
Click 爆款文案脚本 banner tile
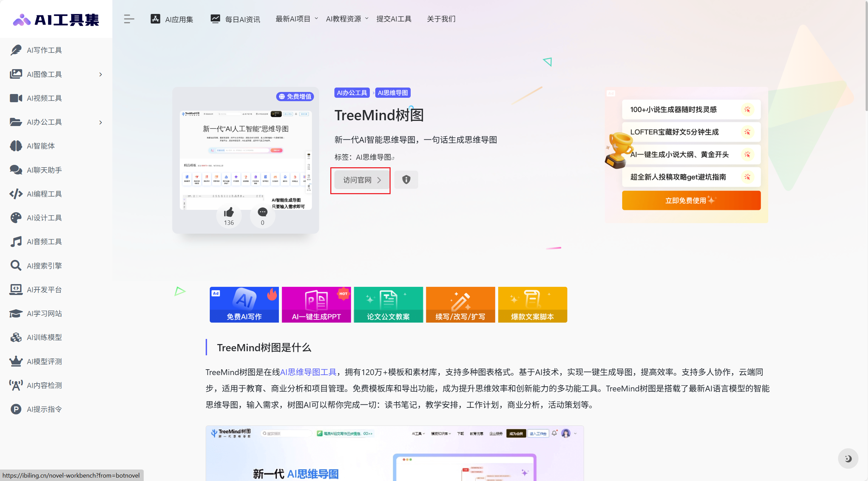533,305
